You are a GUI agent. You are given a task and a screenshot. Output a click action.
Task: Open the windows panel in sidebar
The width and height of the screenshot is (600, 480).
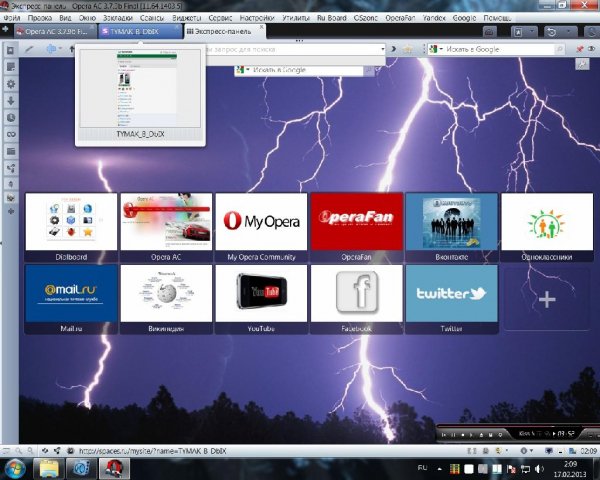pyautogui.click(x=11, y=151)
